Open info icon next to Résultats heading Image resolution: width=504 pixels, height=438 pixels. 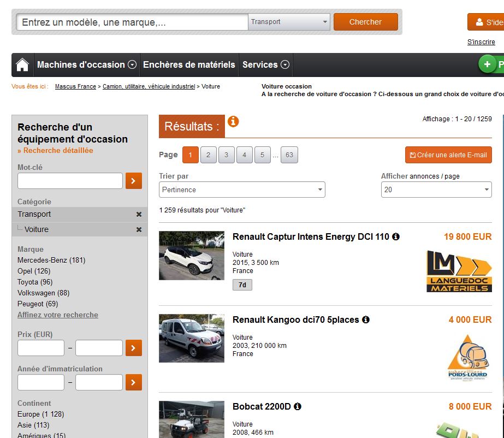tap(233, 121)
